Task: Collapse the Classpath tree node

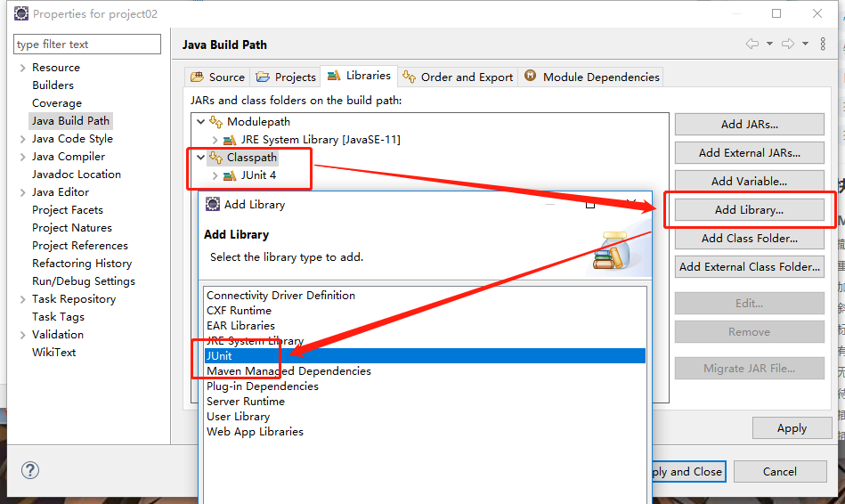Action: click(201, 158)
